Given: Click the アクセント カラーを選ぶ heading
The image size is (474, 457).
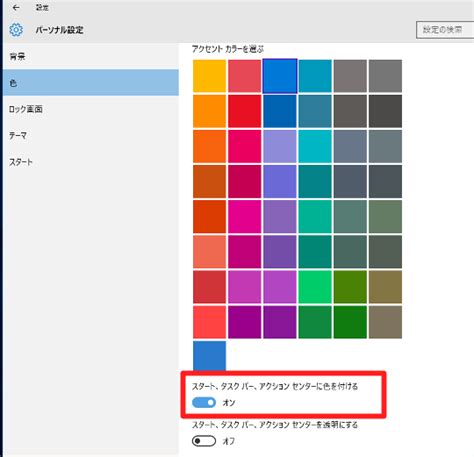Looking at the screenshot, I should pyautogui.click(x=228, y=49).
